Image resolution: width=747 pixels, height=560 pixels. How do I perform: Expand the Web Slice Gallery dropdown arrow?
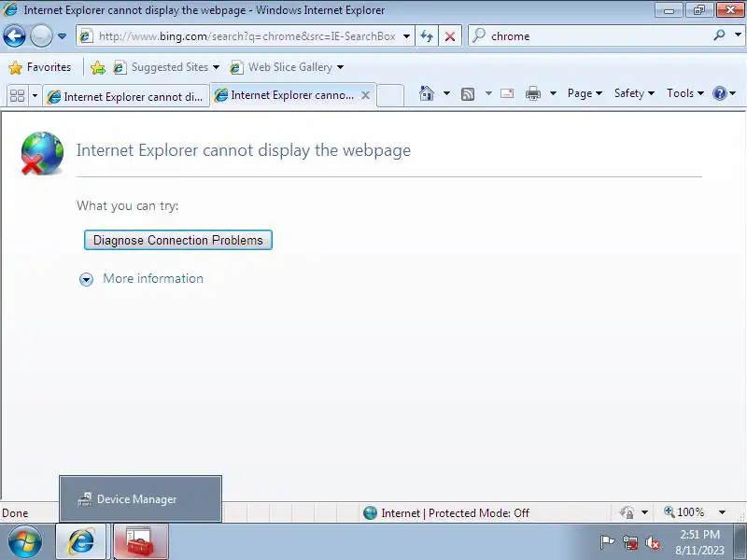[x=340, y=67]
